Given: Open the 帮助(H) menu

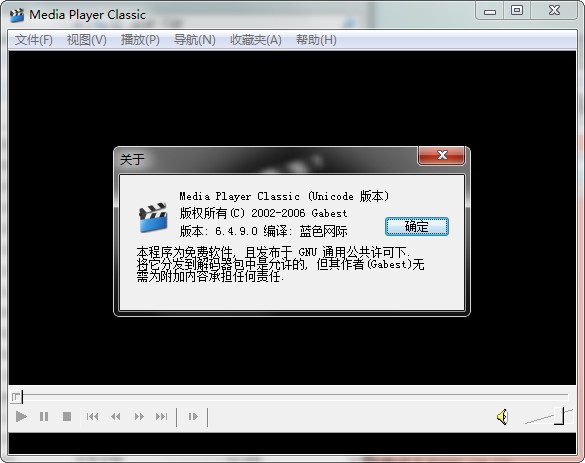Looking at the screenshot, I should (316, 40).
